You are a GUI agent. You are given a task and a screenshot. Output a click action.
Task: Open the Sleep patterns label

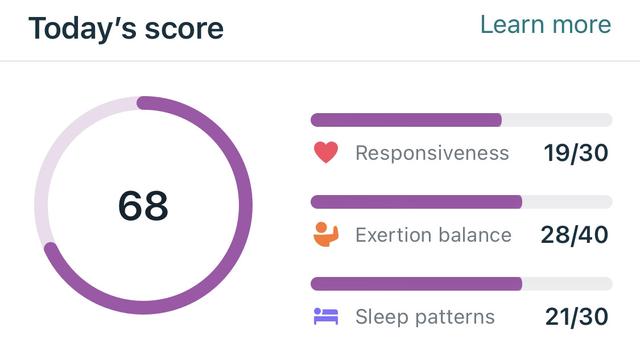[425, 318]
